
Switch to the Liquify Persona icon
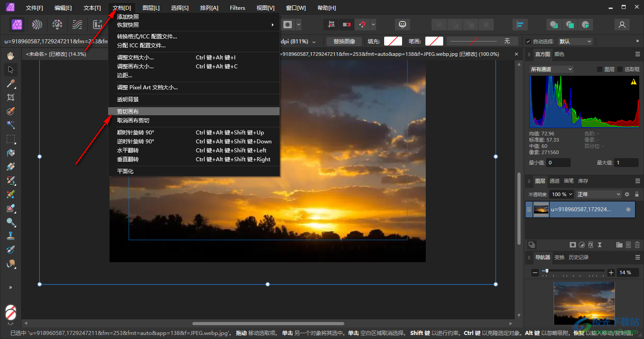tap(37, 25)
